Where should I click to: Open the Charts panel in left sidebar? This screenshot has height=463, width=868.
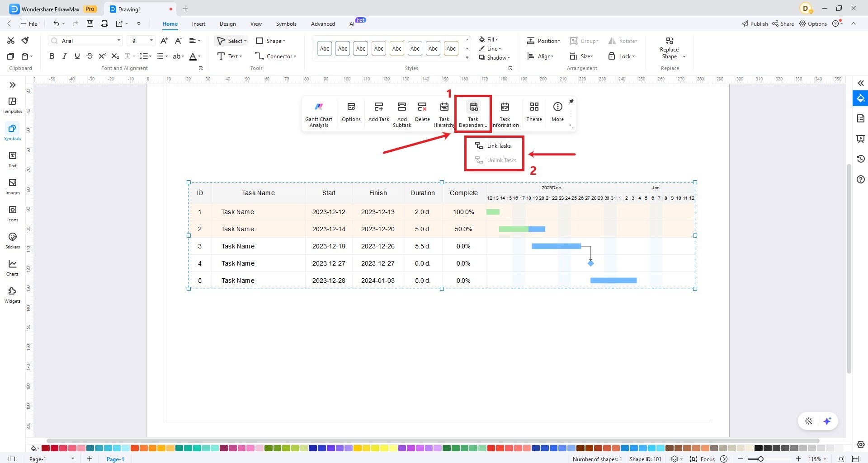click(x=12, y=267)
